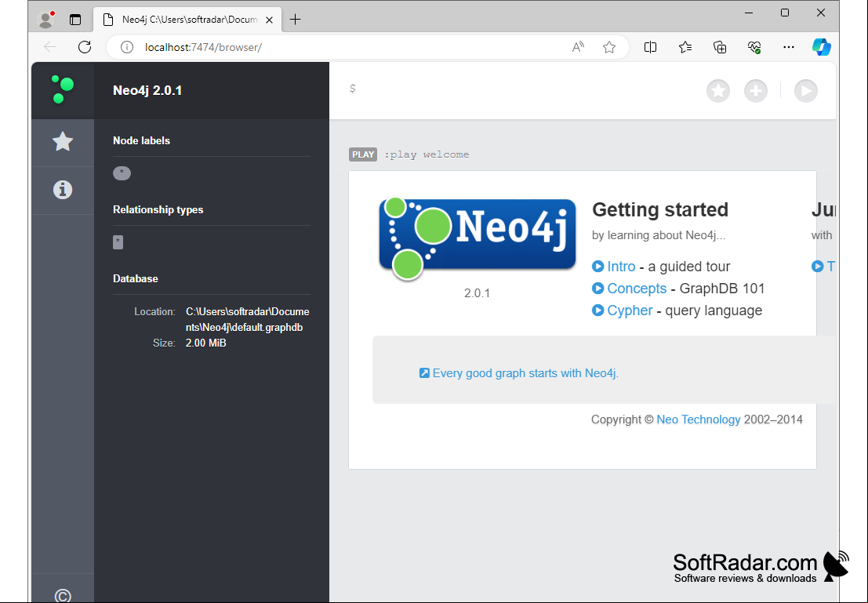Save query to favorites with star button

click(718, 91)
